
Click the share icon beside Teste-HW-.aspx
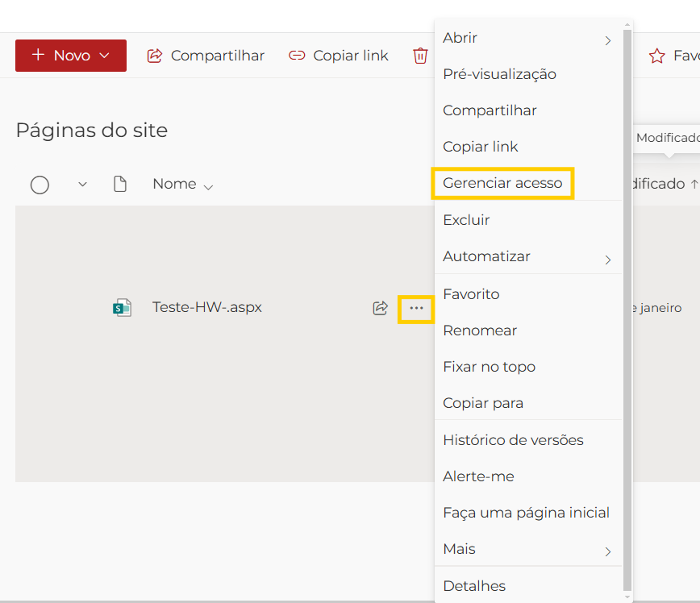[380, 308]
